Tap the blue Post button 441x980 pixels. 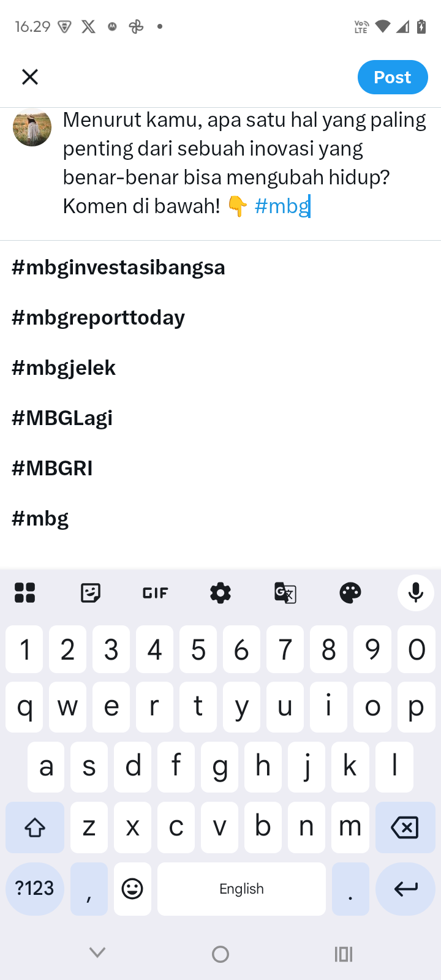(392, 77)
